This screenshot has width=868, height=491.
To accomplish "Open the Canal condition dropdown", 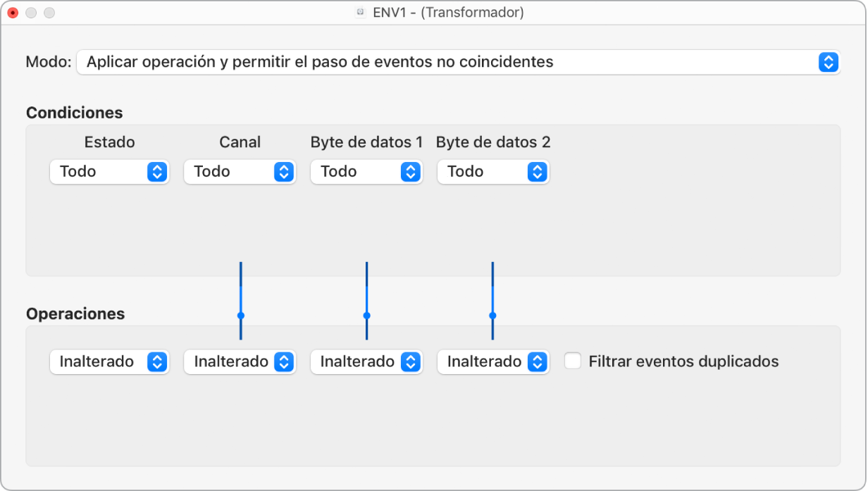I will tap(240, 172).
